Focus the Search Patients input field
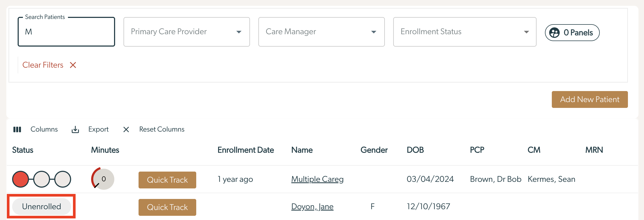This screenshot has height=220, width=644. [x=66, y=32]
